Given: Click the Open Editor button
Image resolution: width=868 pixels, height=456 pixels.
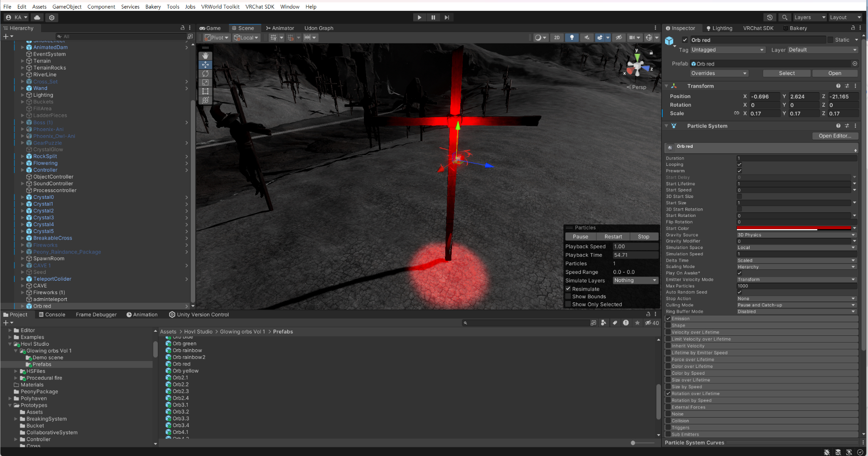Looking at the screenshot, I should click(835, 136).
